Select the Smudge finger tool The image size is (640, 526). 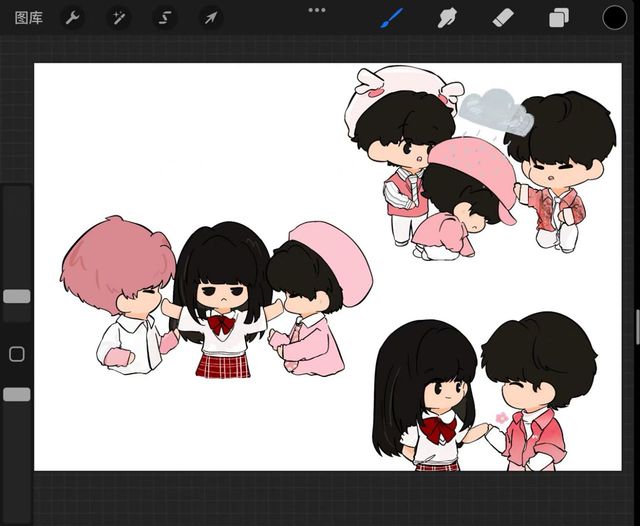point(447,18)
